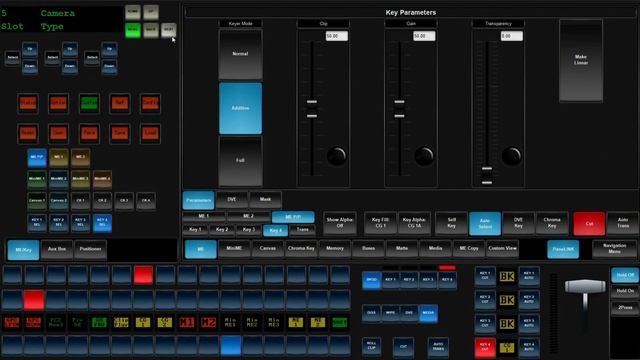Click the ROLL CLIP button
This screenshot has width=640, height=360.
click(371, 346)
